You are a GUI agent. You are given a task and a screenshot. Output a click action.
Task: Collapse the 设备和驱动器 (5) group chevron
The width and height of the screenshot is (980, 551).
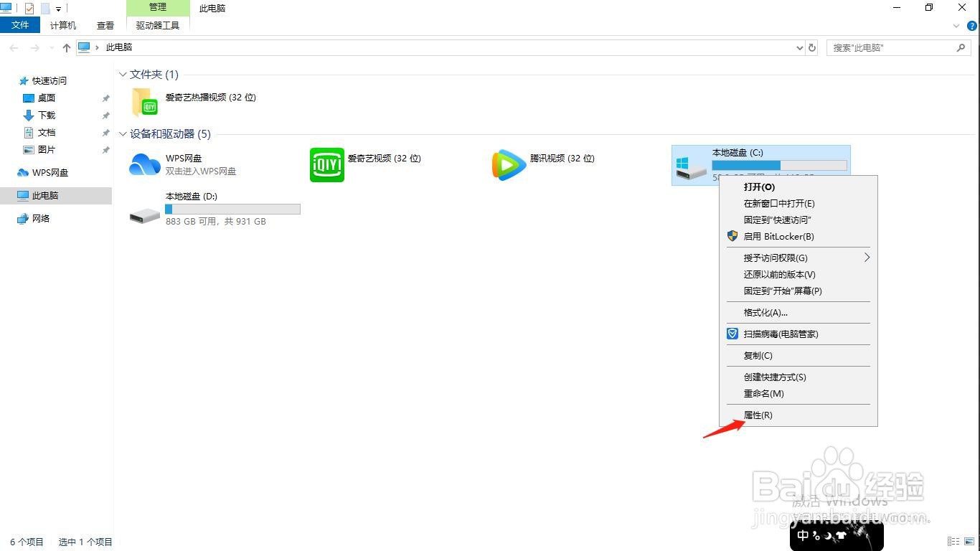click(123, 134)
